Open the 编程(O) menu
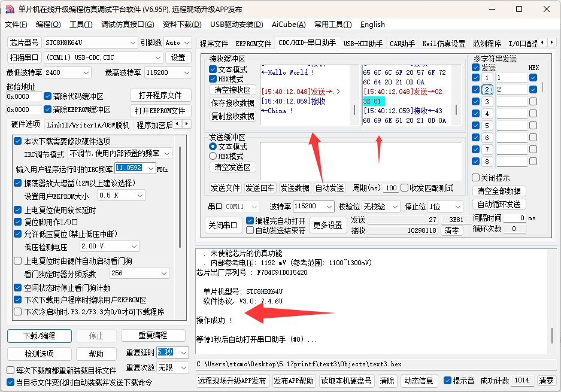 point(48,25)
